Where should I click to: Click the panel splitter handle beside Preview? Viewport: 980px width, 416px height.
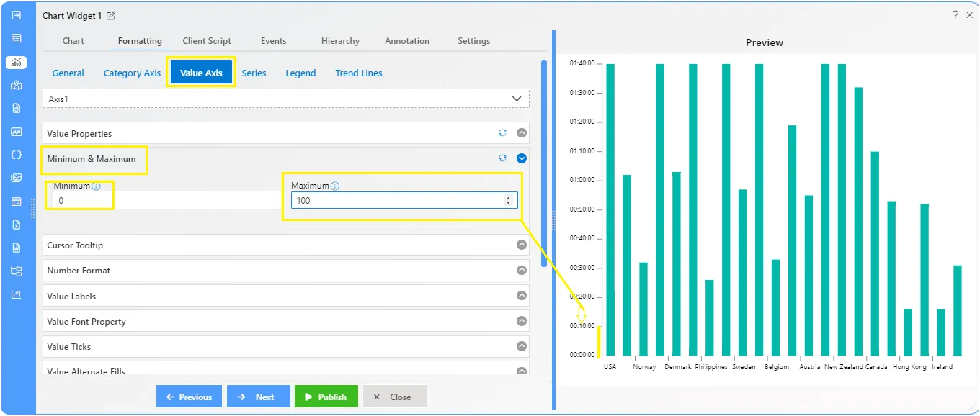click(553, 220)
